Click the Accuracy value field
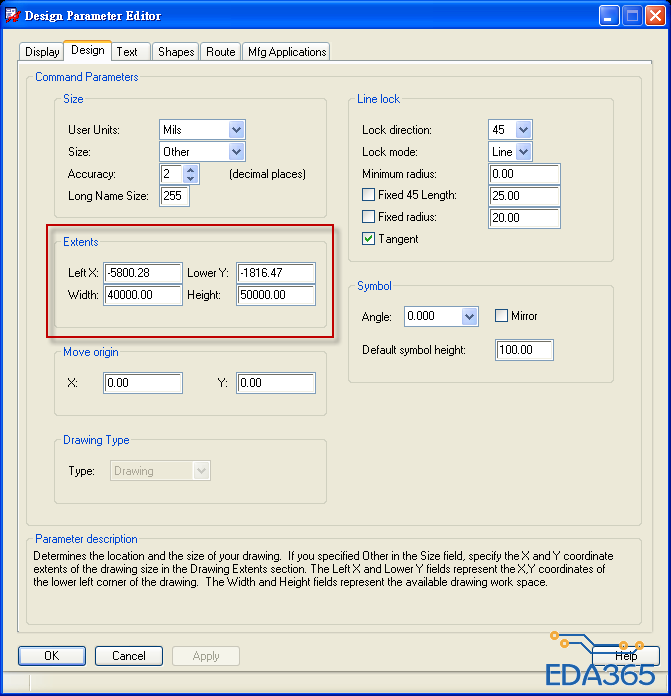This screenshot has width=671, height=696. point(172,174)
